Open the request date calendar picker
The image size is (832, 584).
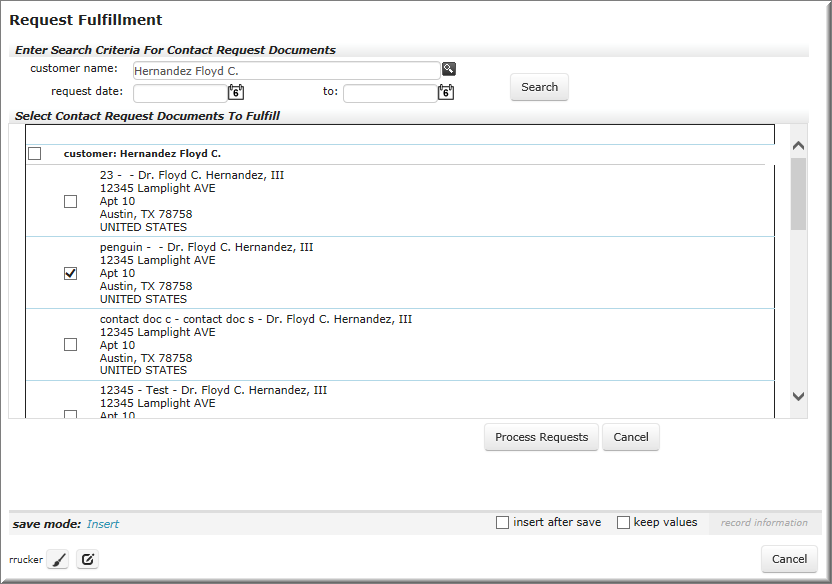click(x=236, y=92)
